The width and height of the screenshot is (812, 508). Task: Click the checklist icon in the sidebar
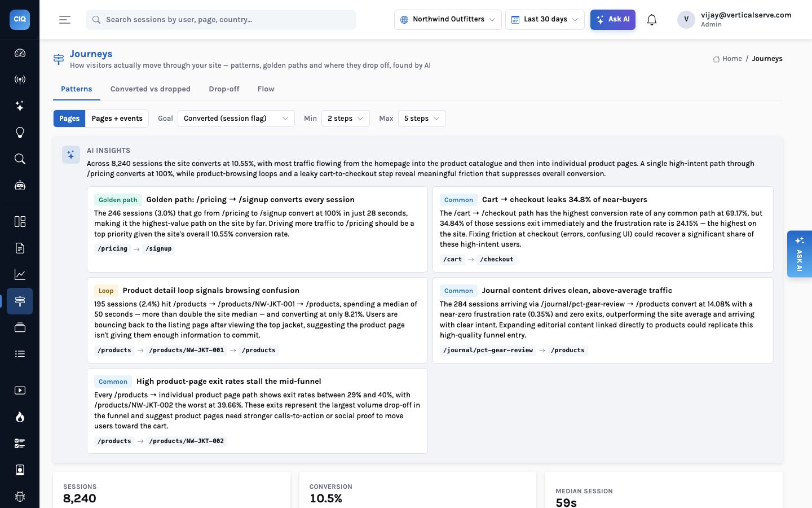[20, 444]
